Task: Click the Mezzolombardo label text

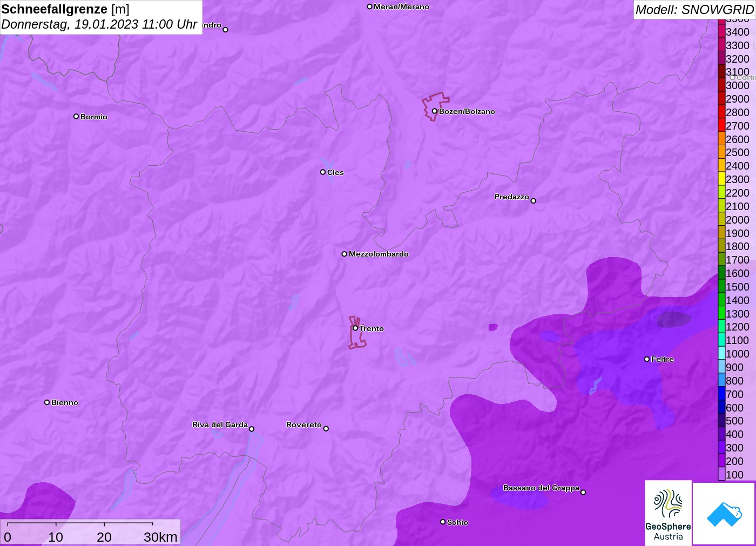Action: coord(379,254)
